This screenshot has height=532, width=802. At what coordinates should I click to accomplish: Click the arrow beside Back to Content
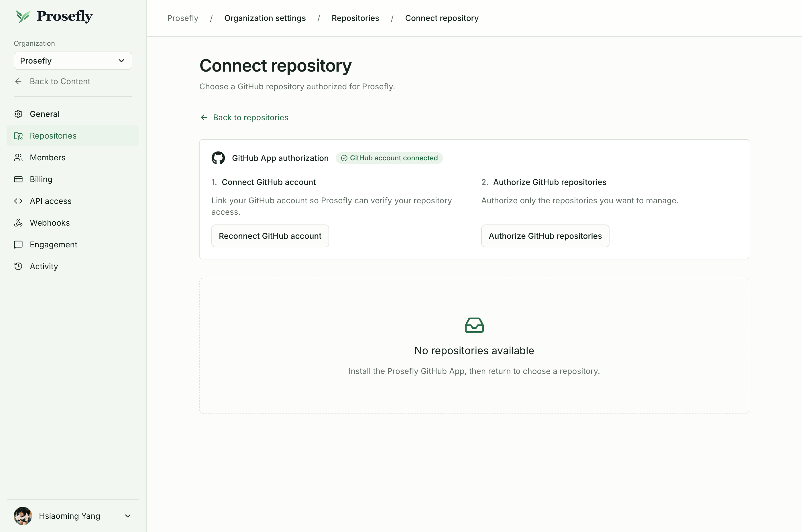pyautogui.click(x=18, y=81)
